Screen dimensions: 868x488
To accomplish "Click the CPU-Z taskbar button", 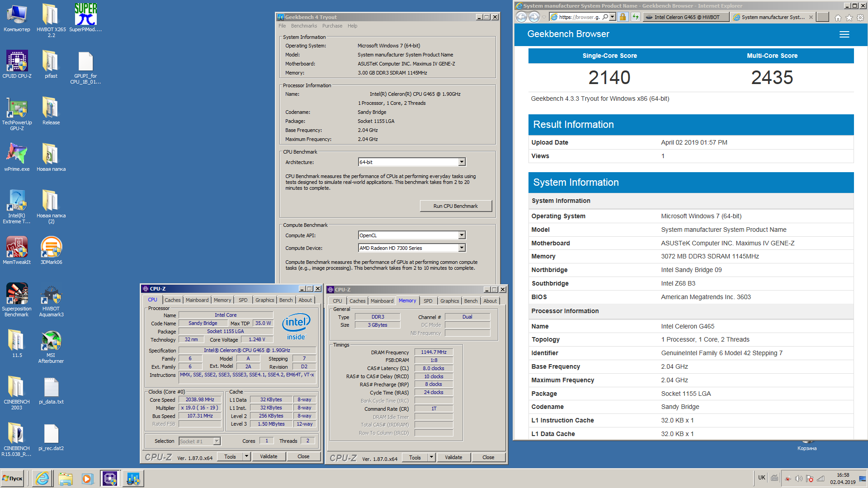I will point(110,479).
